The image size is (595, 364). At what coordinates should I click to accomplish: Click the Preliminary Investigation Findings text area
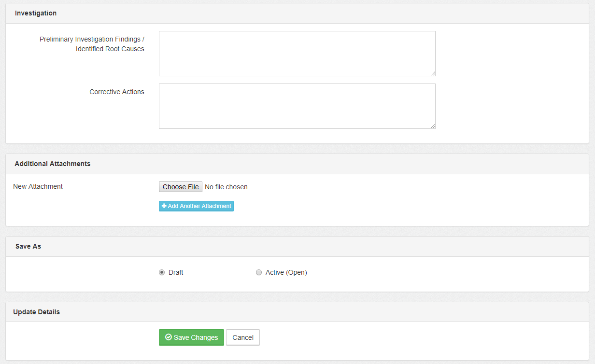coord(297,54)
